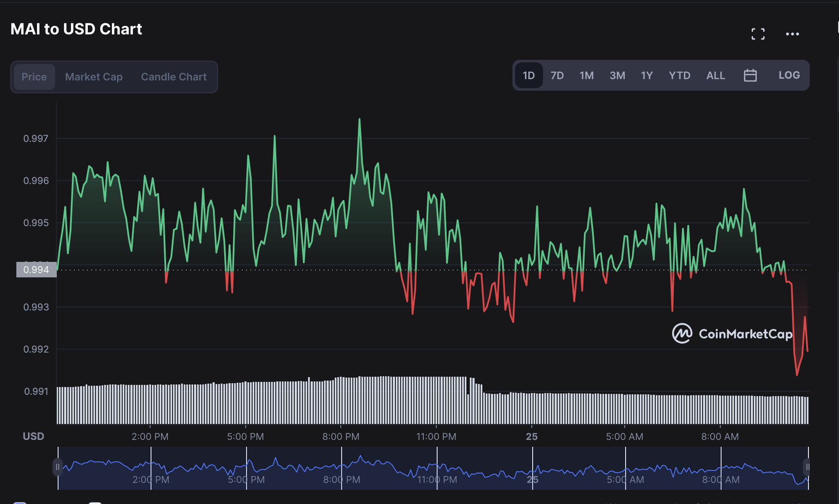Click the 0.996 y-axis label
Screen dimensions: 839x504
coord(36,181)
